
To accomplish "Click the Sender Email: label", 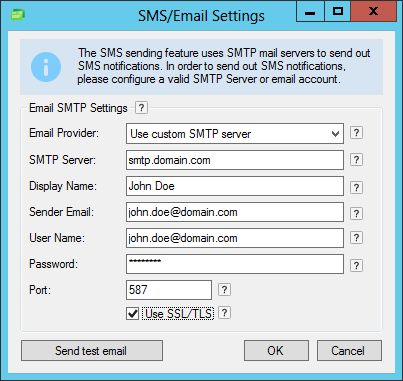I will pyautogui.click(x=61, y=212).
